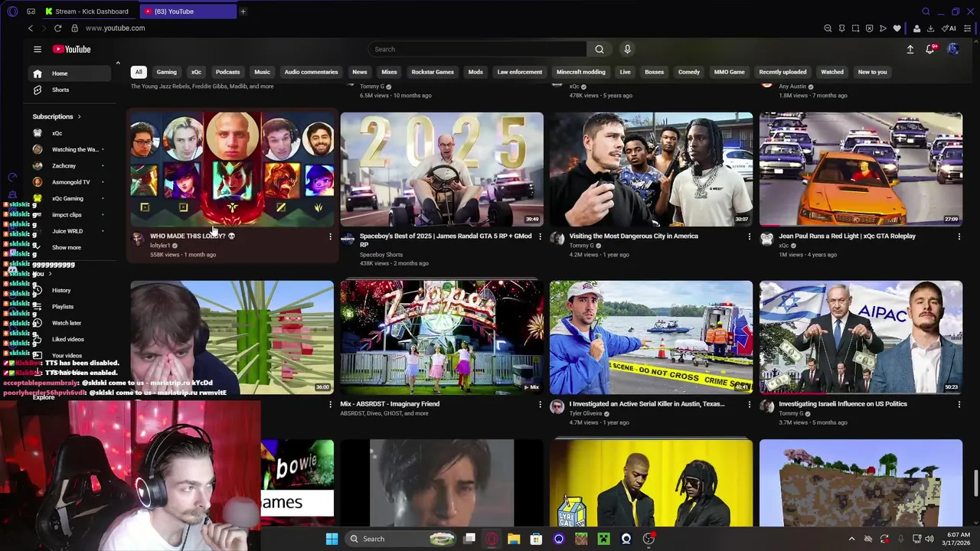Select the Podcasts filter chip

click(227, 72)
